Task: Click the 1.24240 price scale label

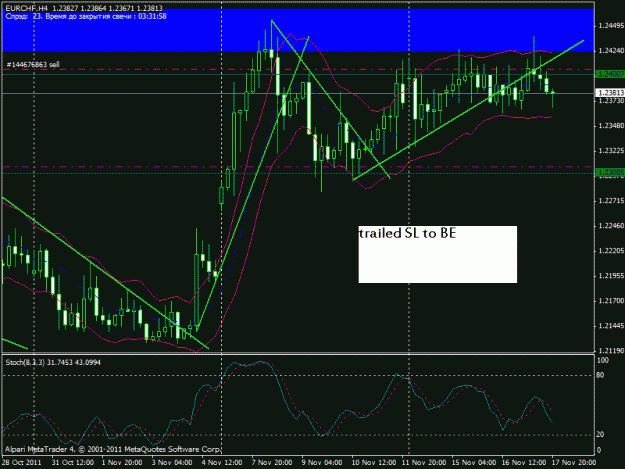Action: click(x=611, y=51)
